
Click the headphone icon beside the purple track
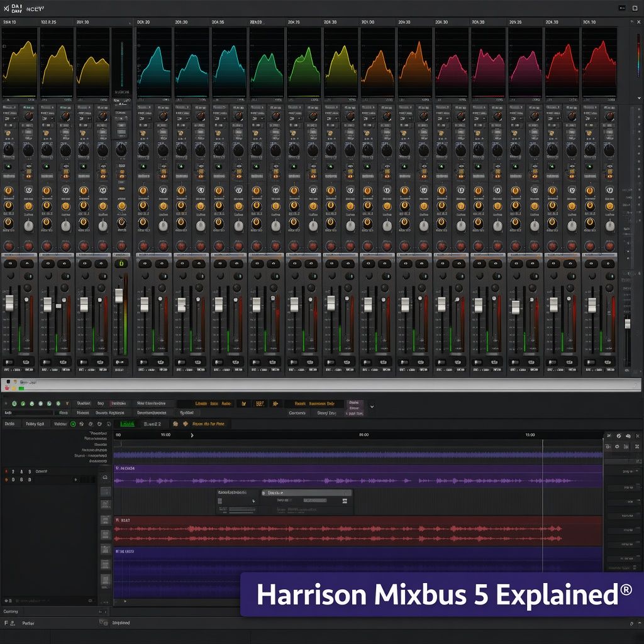105,477
